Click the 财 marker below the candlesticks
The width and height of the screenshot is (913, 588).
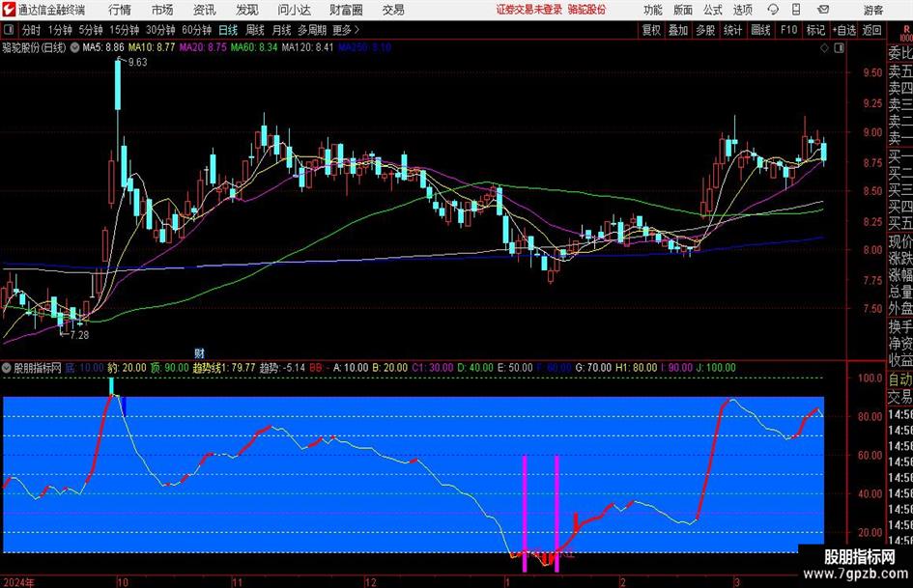coord(199,352)
